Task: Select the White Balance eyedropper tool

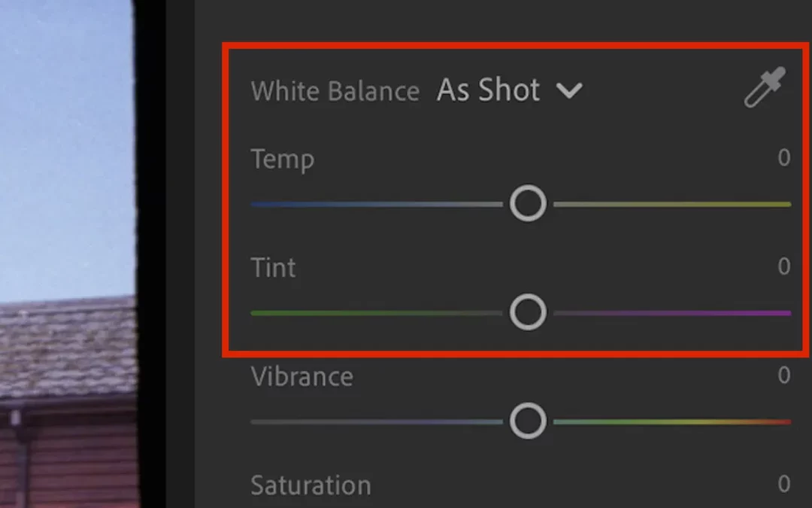Action: tap(765, 88)
